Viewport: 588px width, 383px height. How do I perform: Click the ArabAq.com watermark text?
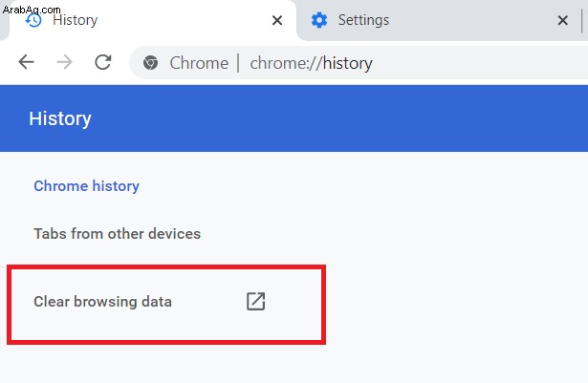tap(32, 10)
